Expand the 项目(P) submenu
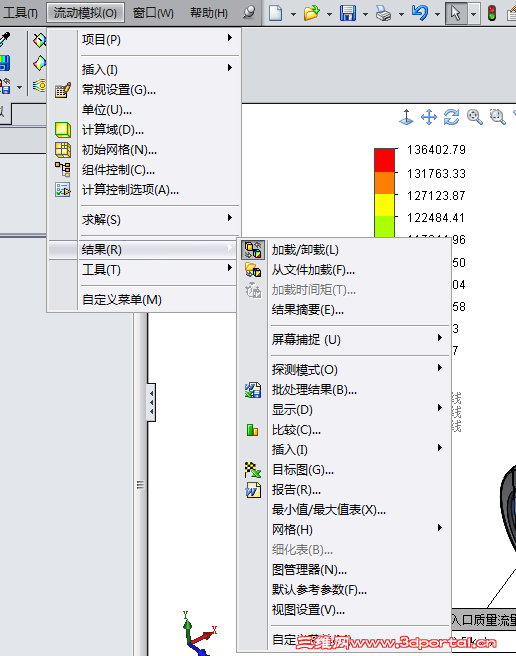The image size is (516, 656). (x=144, y=39)
